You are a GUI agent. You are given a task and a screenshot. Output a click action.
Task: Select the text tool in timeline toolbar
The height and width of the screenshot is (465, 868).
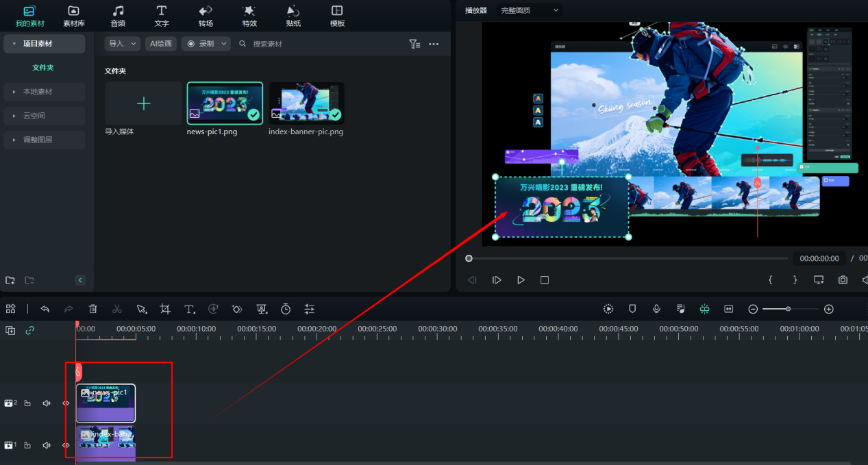point(190,310)
